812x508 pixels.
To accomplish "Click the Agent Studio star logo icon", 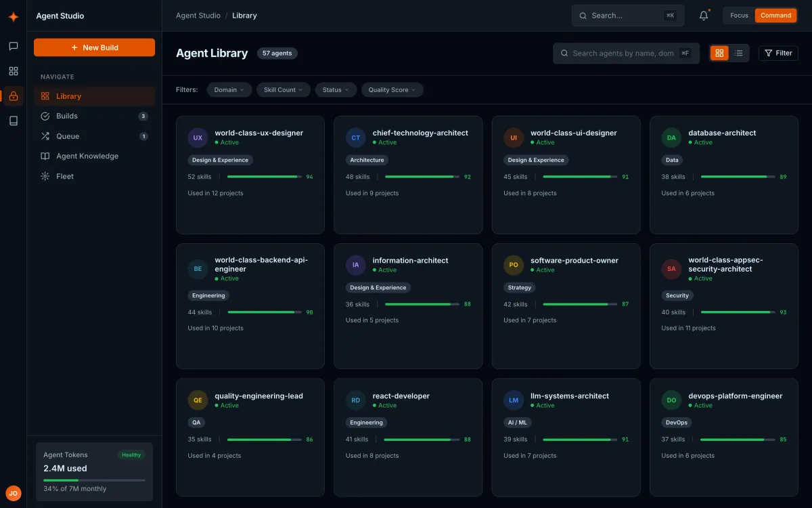I will click(13, 17).
